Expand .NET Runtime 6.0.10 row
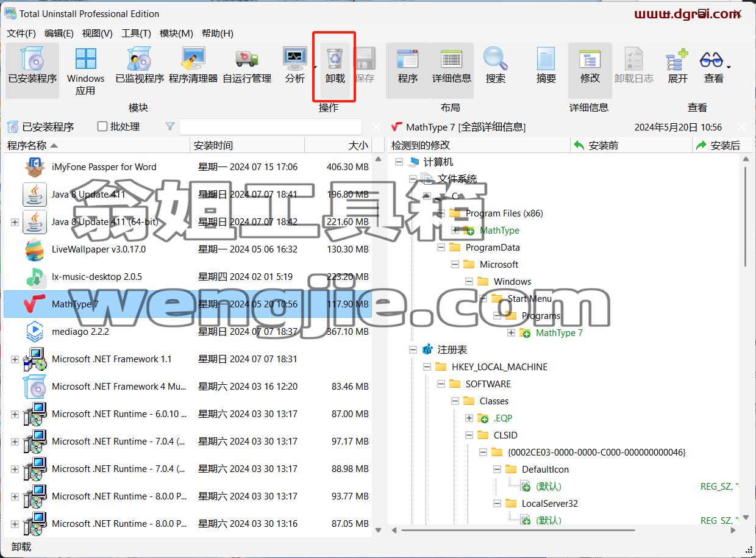The image size is (756, 558). pos(15,414)
